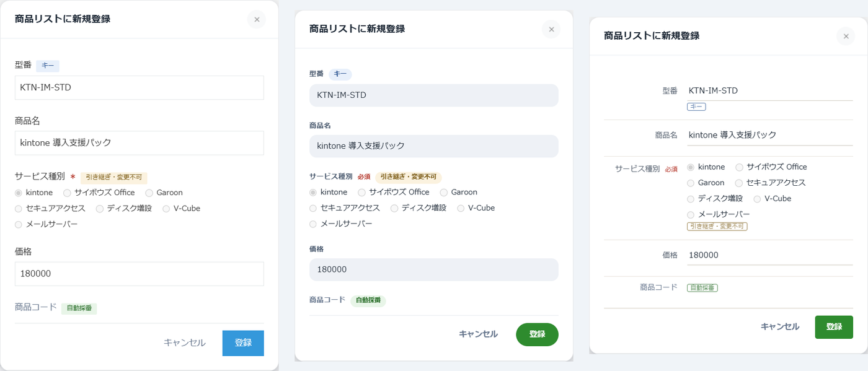Screen dimensions: 868x371
Task: Click 自動採番 badge in middle dialog
Action: 368,301
